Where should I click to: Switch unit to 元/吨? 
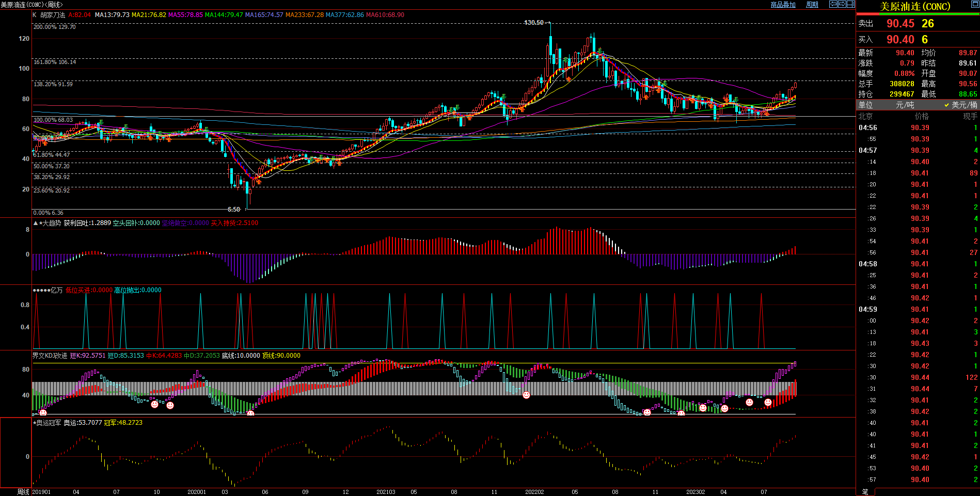[905, 105]
